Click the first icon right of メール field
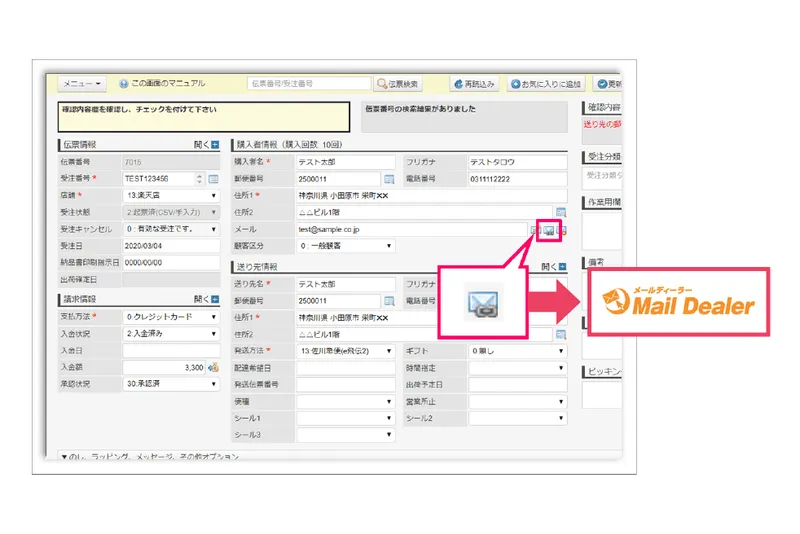Viewport: 800px width, 534px height. point(535,231)
